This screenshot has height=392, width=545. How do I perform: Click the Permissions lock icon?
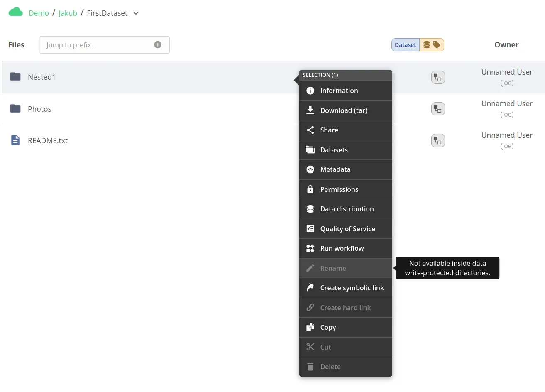point(310,189)
